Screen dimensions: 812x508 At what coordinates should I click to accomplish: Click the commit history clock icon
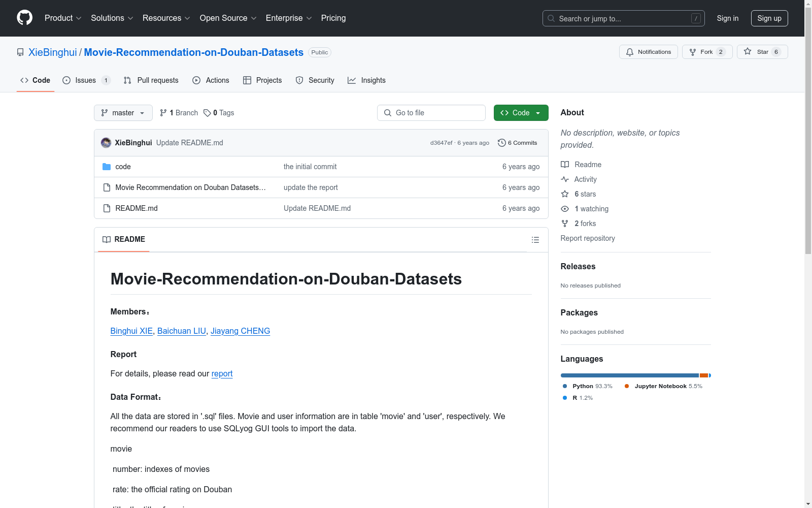pyautogui.click(x=502, y=143)
